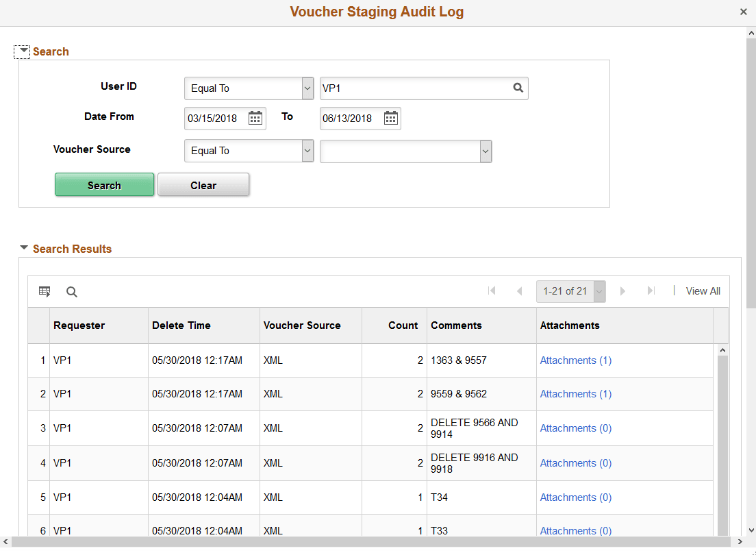
Task: Open the Date From calendar picker
Action: (254, 118)
